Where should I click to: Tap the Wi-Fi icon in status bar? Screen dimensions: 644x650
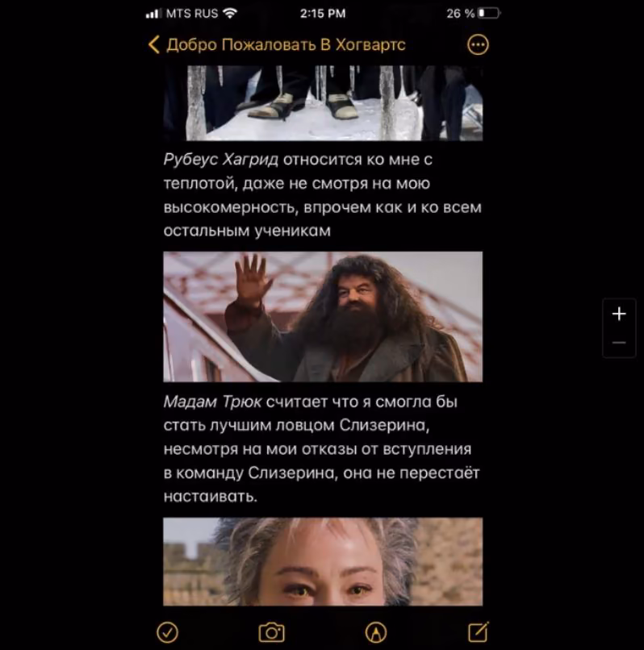click(x=230, y=13)
